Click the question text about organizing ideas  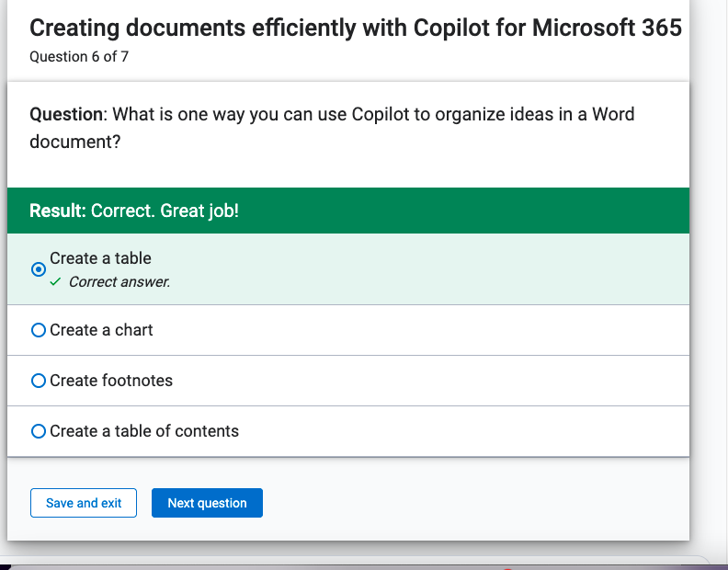(332, 128)
